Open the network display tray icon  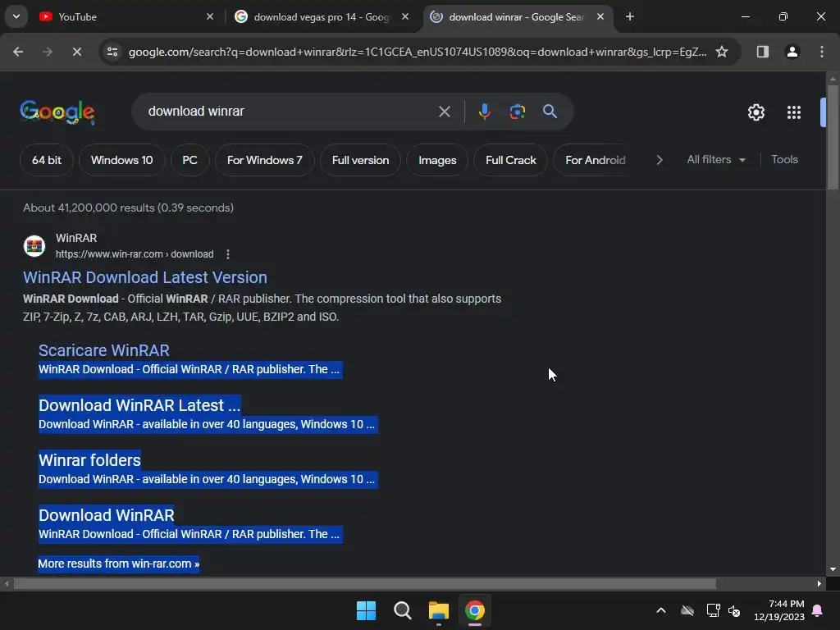[713, 610]
